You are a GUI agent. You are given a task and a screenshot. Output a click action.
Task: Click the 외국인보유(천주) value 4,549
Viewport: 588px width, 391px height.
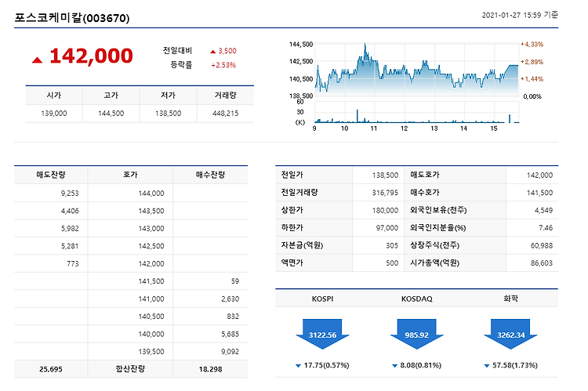[544, 210]
